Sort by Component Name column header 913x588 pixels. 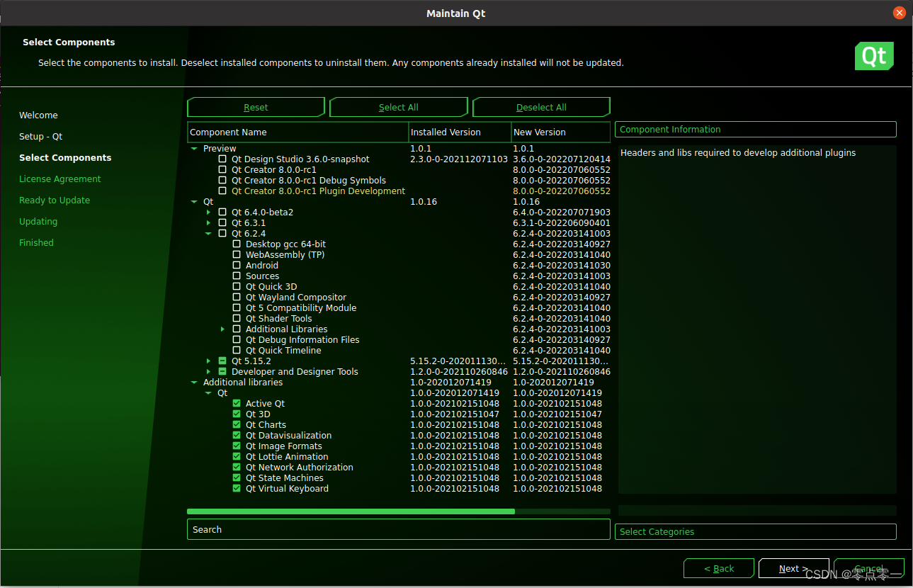point(298,132)
